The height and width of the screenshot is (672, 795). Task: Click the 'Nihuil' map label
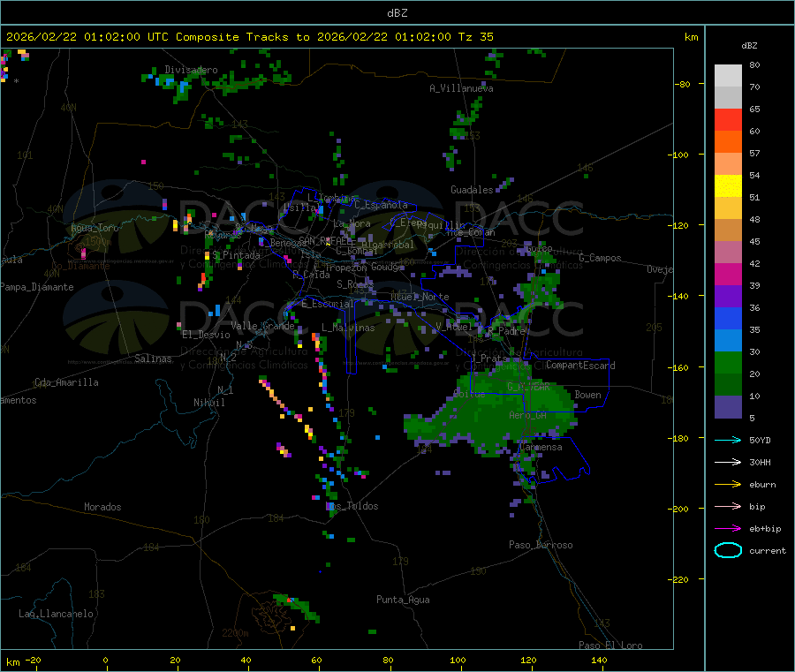tap(209, 403)
